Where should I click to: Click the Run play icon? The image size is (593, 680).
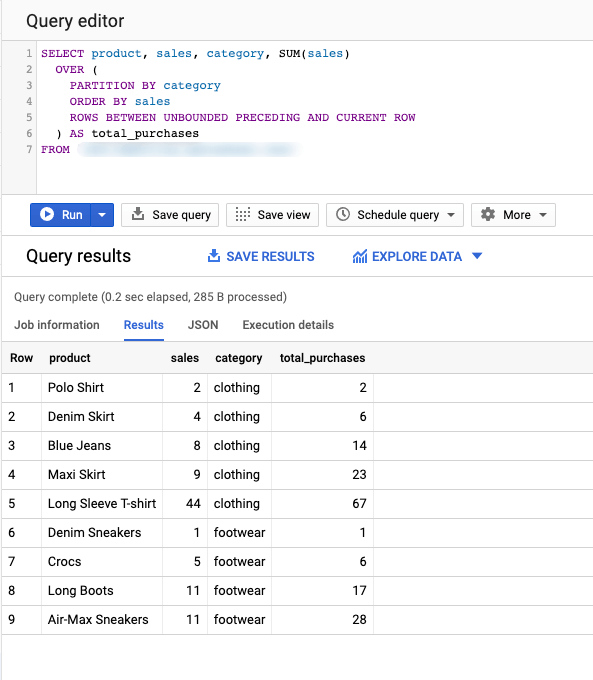[x=47, y=214]
